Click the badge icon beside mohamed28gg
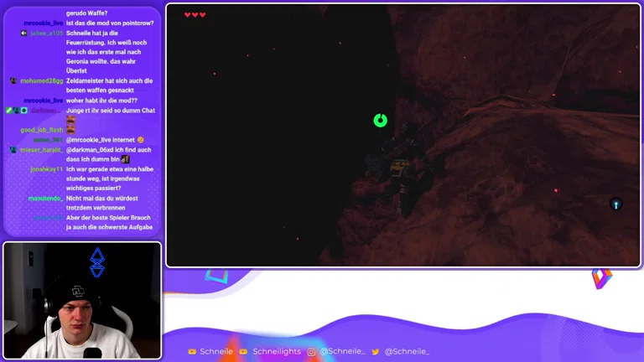 [x=13, y=81]
